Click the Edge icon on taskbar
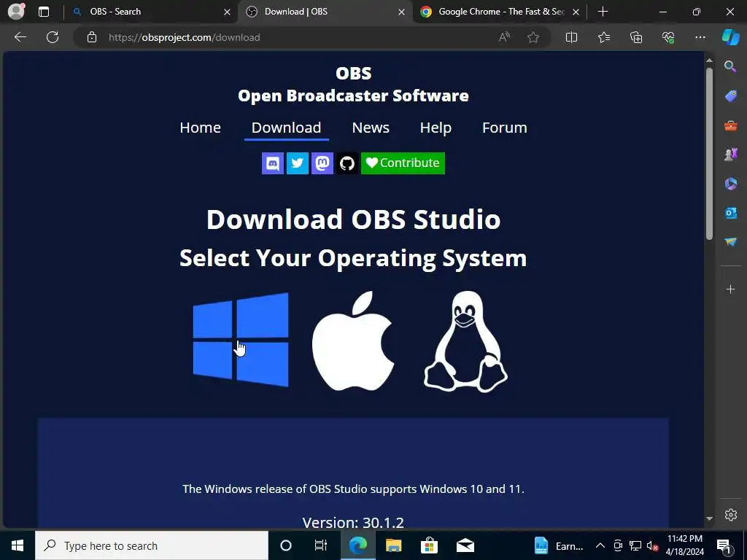The image size is (747, 560). click(x=357, y=545)
